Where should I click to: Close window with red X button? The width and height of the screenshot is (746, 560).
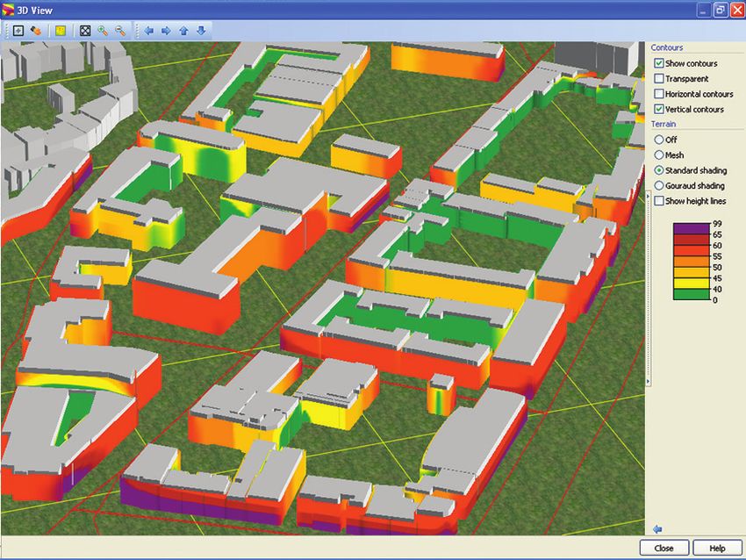pyautogui.click(x=736, y=10)
